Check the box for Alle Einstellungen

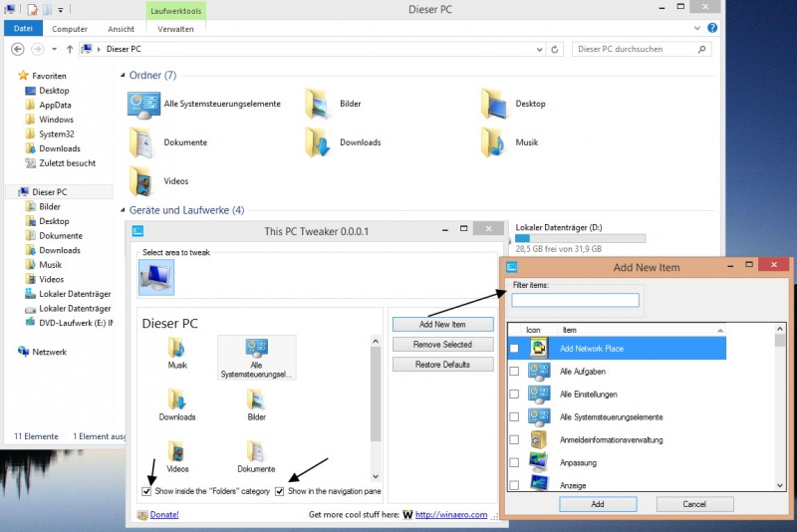pos(514,395)
